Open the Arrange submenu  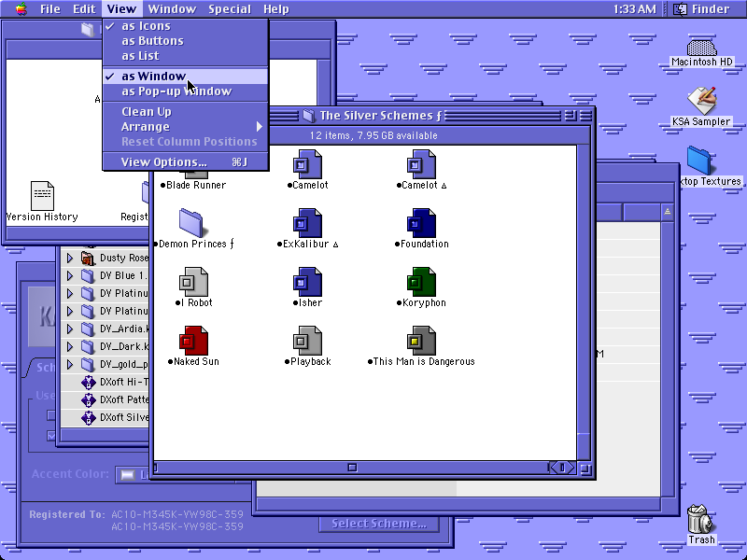(x=186, y=127)
